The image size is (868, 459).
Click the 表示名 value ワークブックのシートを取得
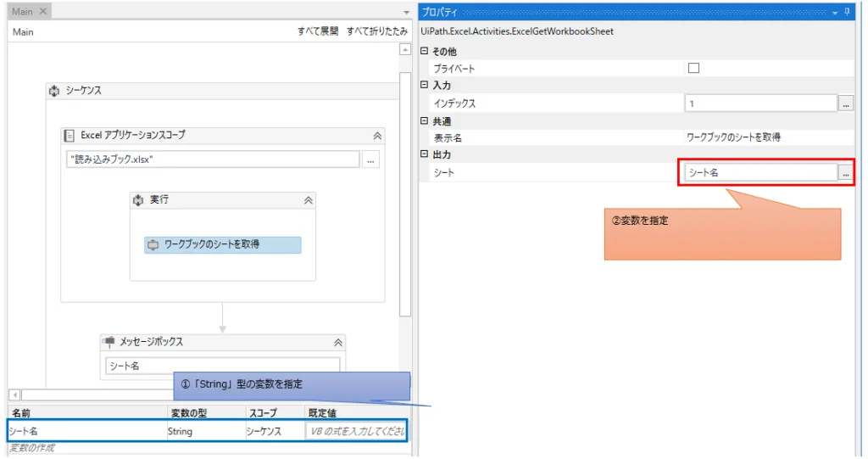[x=733, y=137]
